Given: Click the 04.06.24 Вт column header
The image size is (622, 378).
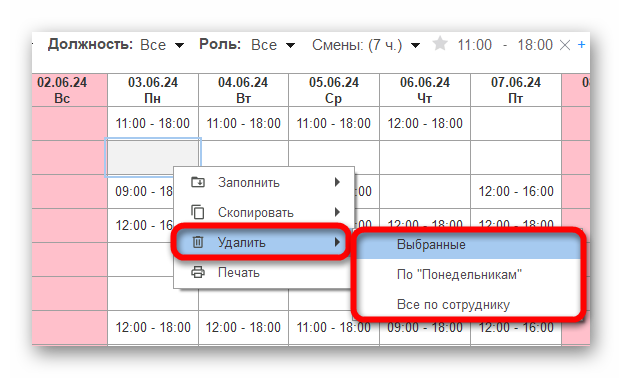Looking at the screenshot, I should click(243, 90).
